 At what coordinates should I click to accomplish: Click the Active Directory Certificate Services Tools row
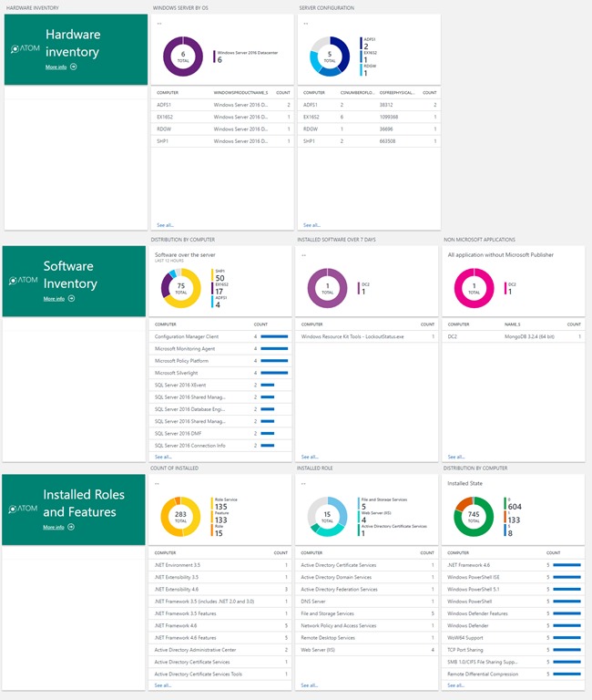pos(219,674)
